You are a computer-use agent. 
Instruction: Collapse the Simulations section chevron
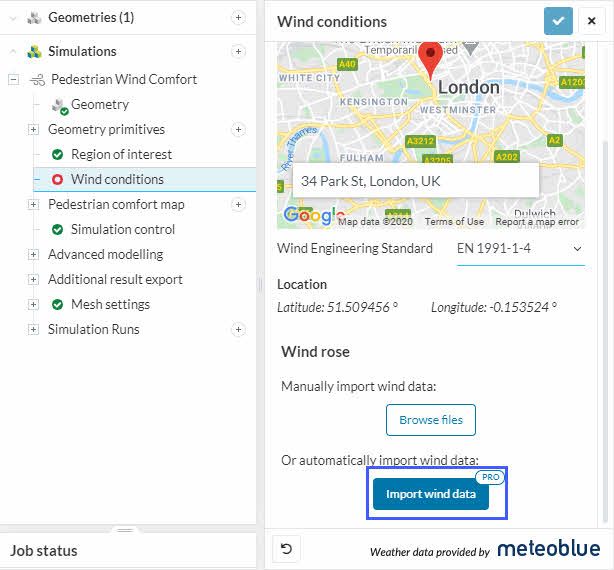(x=13, y=52)
